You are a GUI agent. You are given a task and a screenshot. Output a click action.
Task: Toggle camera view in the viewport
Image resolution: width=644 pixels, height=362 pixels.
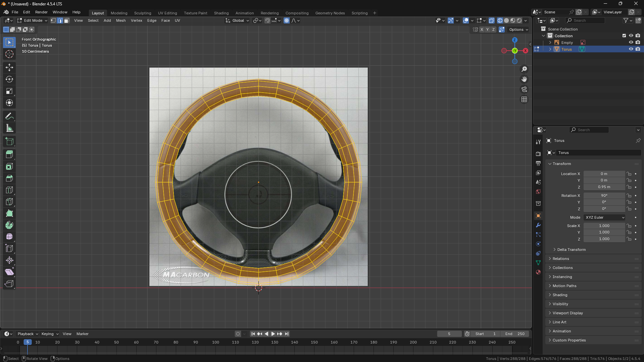pos(524,89)
